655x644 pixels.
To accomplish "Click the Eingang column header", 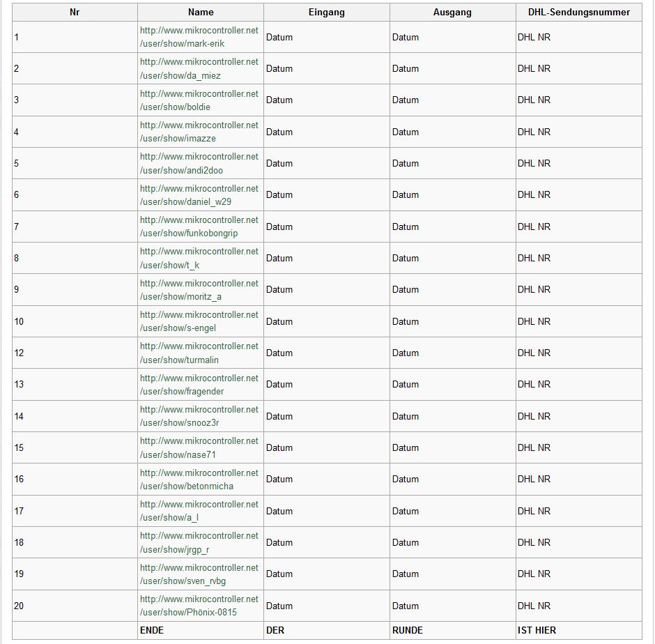I will [x=327, y=12].
